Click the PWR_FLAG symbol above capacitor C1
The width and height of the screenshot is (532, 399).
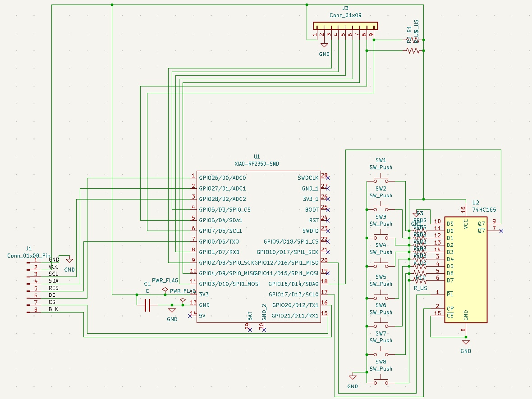point(165,288)
